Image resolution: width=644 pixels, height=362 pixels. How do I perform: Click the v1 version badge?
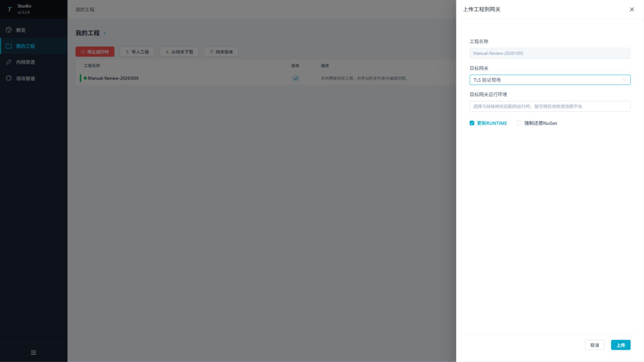(x=296, y=79)
